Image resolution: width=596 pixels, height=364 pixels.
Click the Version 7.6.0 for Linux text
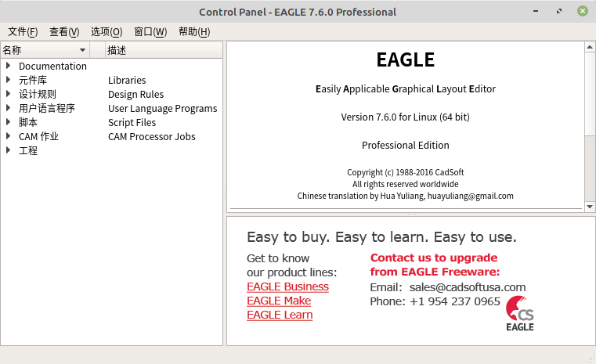coord(405,117)
